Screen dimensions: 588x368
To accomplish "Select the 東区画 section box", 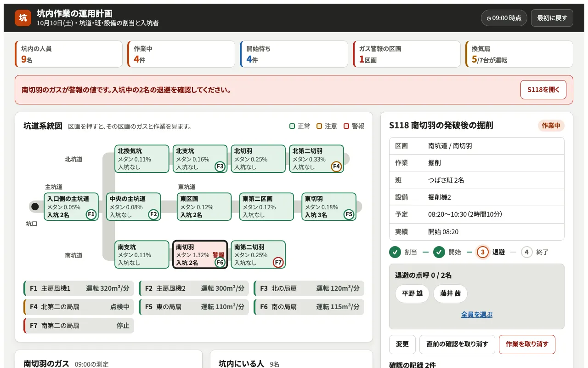I will pyautogui.click(x=204, y=207).
